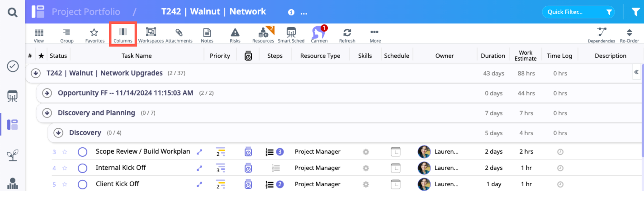Image resolution: width=644 pixels, height=197 pixels.
Task: Open the Dependencies tool
Action: coord(601,35)
